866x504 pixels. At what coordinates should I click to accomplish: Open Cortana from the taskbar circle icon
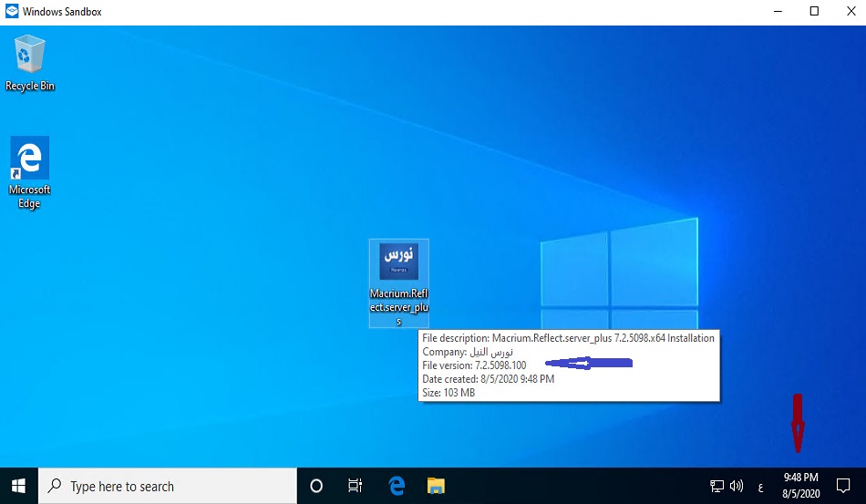click(x=316, y=487)
